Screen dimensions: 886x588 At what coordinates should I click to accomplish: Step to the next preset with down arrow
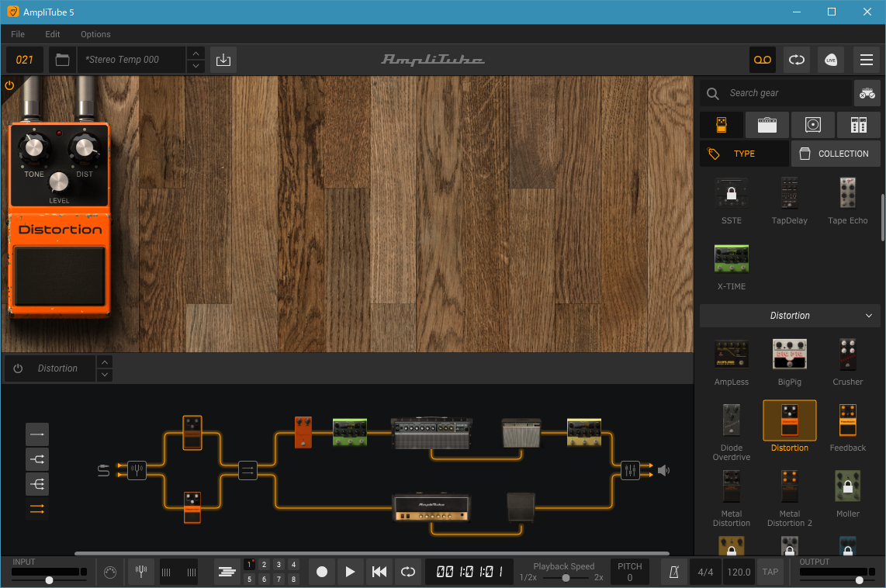pos(196,66)
